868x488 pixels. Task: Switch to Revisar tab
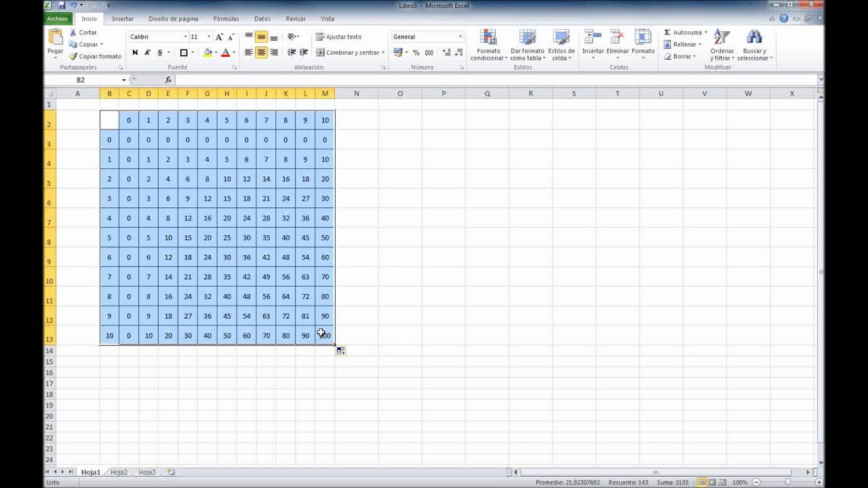296,19
